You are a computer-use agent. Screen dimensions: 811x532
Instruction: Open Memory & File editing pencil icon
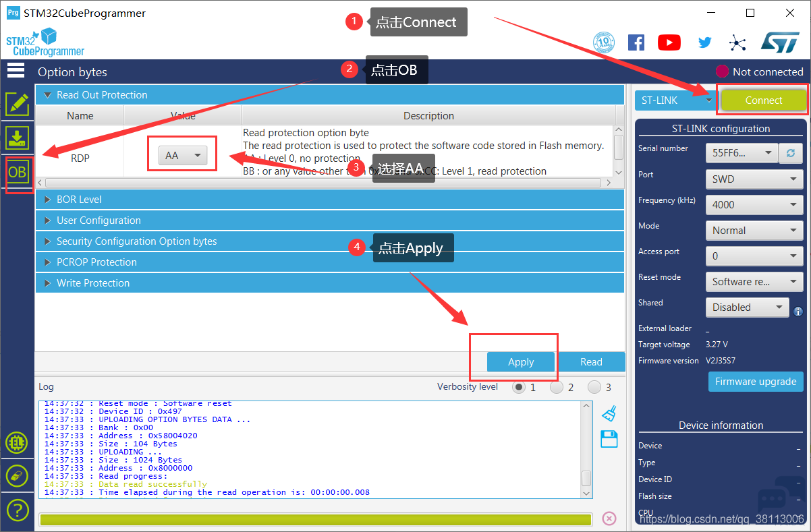point(17,103)
